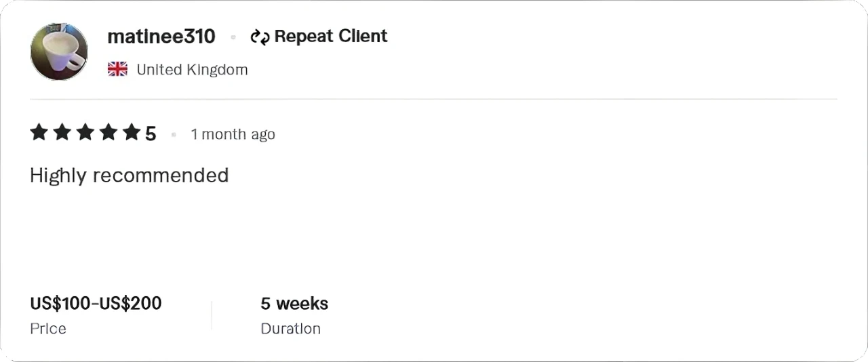
Task: Open the matinee310 username profile
Action: (x=161, y=37)
